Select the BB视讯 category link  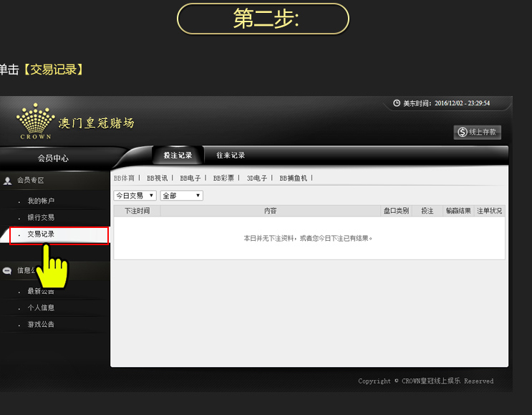pos(157,178)
